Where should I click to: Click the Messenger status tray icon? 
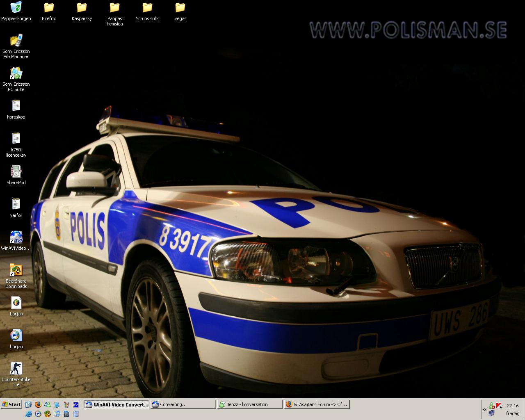tap(492, 406)
